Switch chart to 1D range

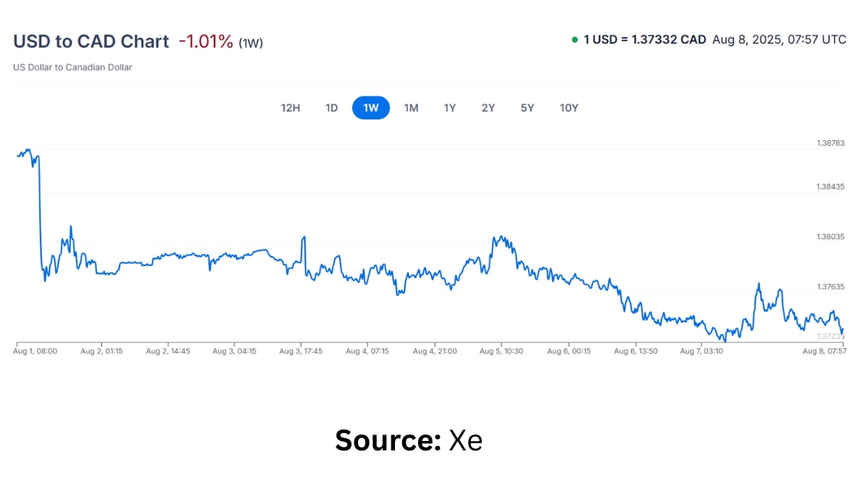331,108
